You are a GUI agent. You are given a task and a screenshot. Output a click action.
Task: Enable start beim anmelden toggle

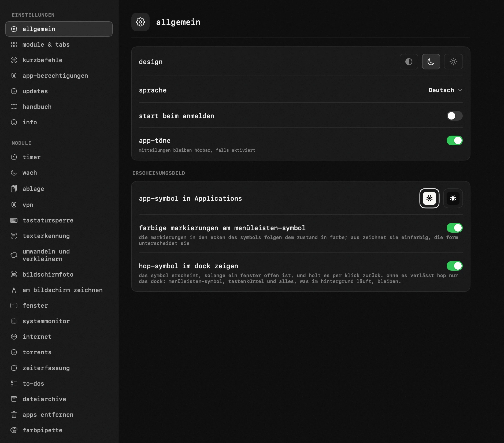click(454, 116)
